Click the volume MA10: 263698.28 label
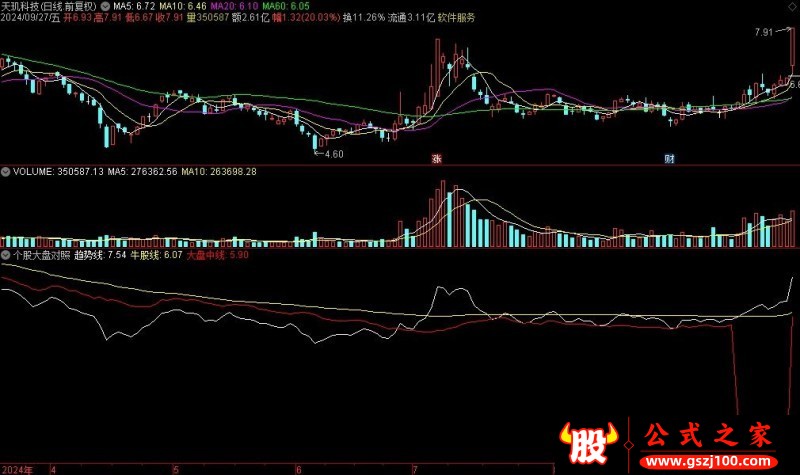The image size is (800, 475). (219, 172)
